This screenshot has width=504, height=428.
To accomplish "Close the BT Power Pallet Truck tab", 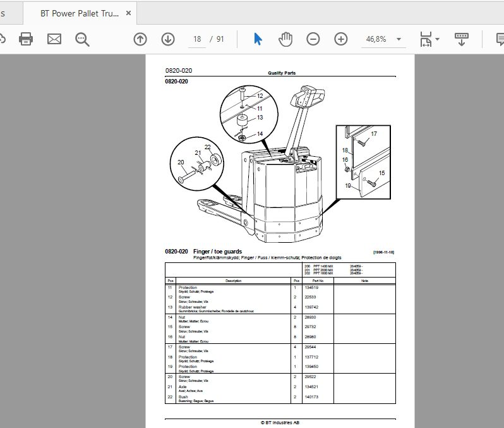I will coord(128,13).
